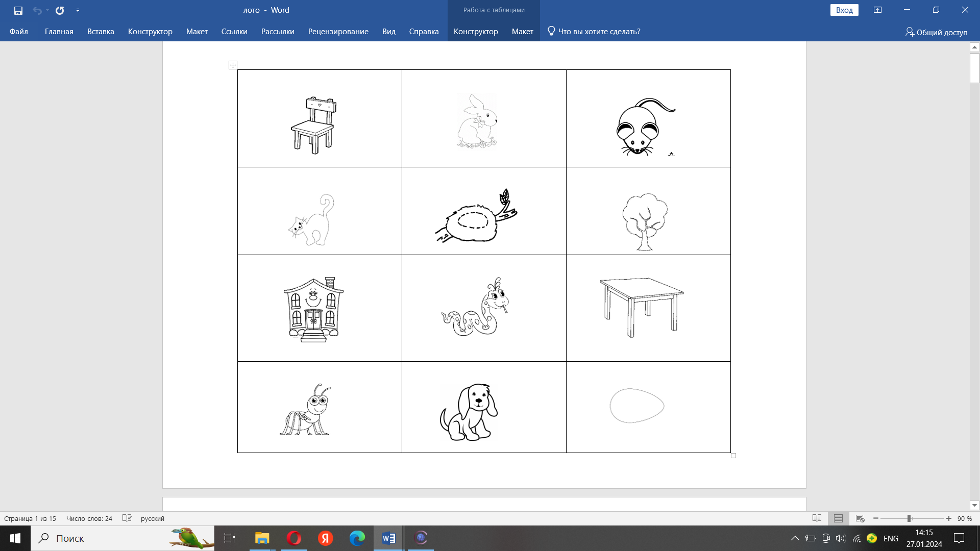This screenshot has width=980, height=551.
Task: Click the volume speaker tray icon
Action: 841,538
